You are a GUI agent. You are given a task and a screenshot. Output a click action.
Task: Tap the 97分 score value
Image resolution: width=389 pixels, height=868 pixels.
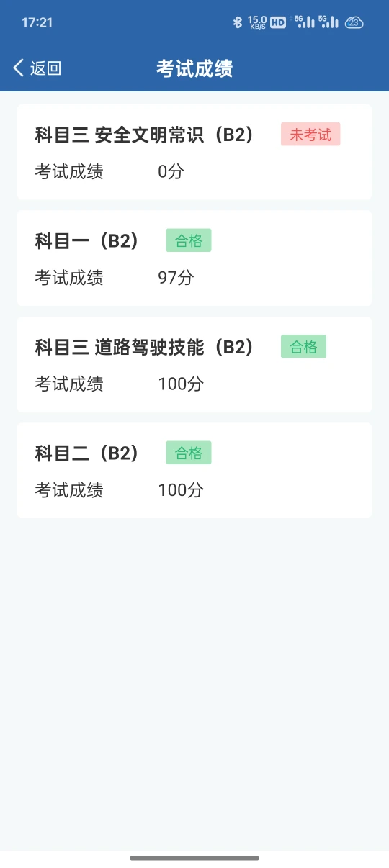(x=176, y=278)
